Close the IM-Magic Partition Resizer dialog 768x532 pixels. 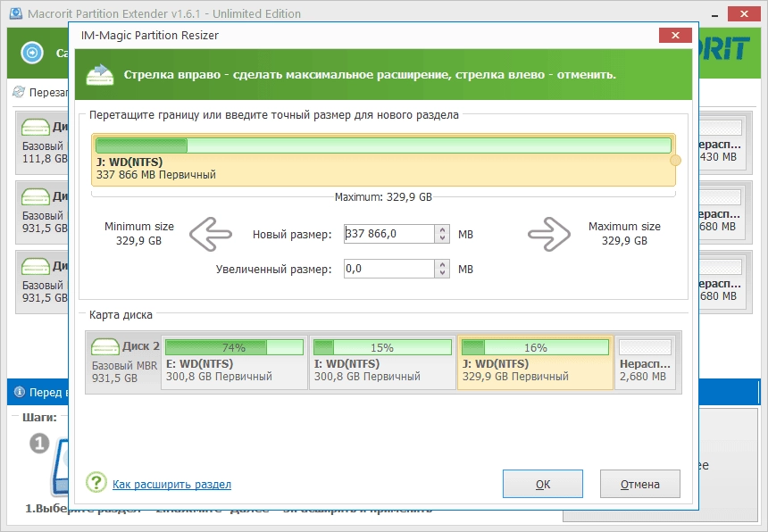click(x=675, y=35)
